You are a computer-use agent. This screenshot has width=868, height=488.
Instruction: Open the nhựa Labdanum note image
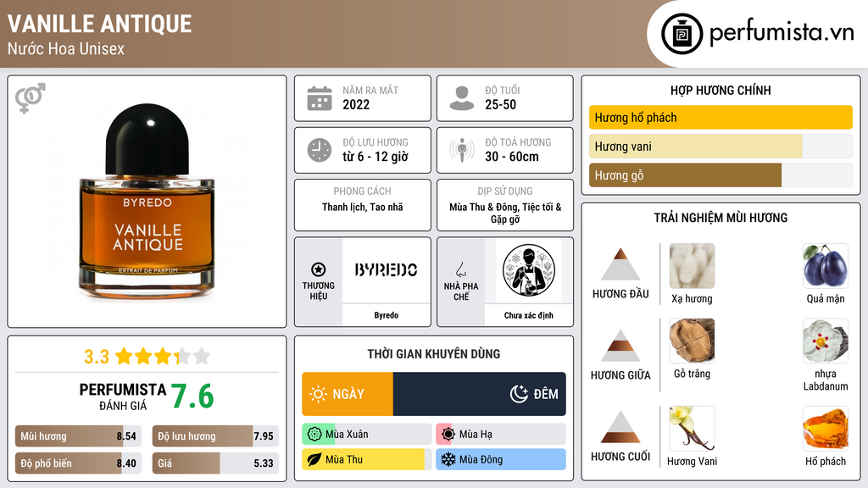826,341
